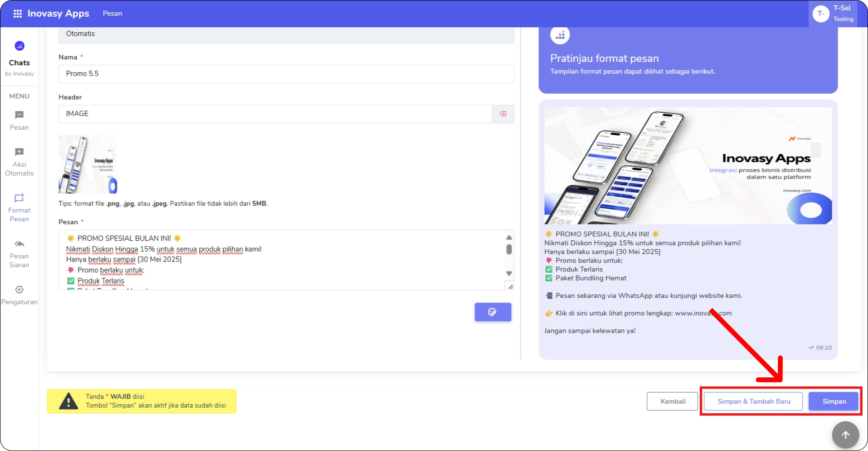Click the Nama input field
Screen dimensions: 868x451
[286, 74]
